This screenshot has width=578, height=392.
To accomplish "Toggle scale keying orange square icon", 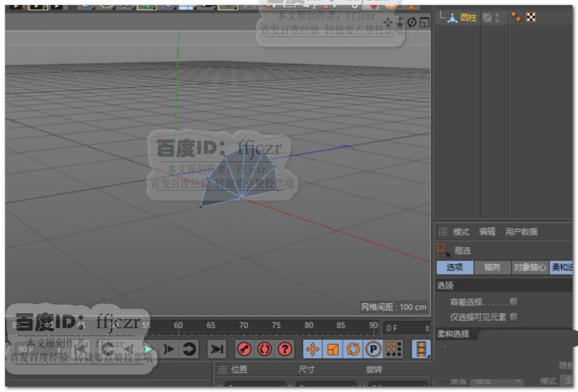I will (332, 349).
